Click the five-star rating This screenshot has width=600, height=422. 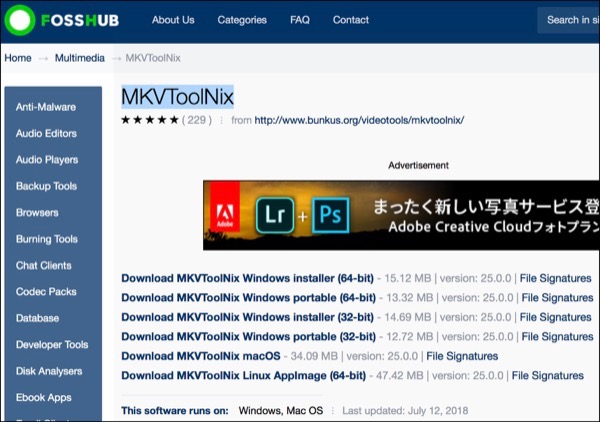[x=150, y=120]
